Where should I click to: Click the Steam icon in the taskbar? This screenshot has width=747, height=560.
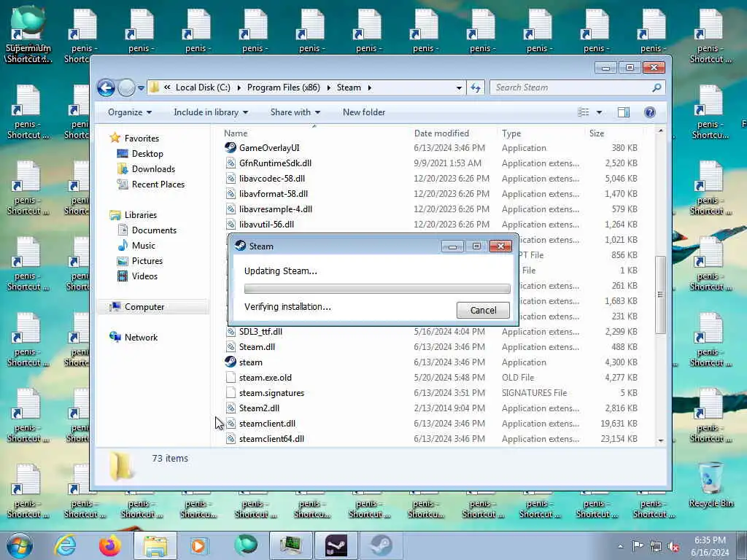(x=381, y=545)
